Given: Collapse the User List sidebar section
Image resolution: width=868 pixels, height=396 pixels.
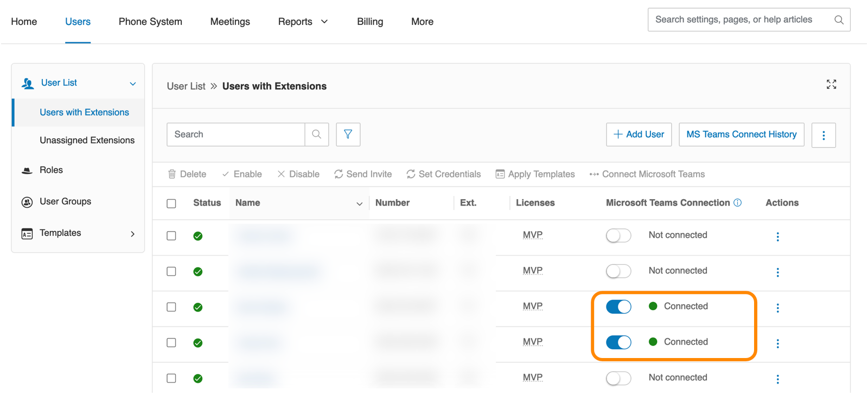Looking at the screenshot, I should coord(133,84).
